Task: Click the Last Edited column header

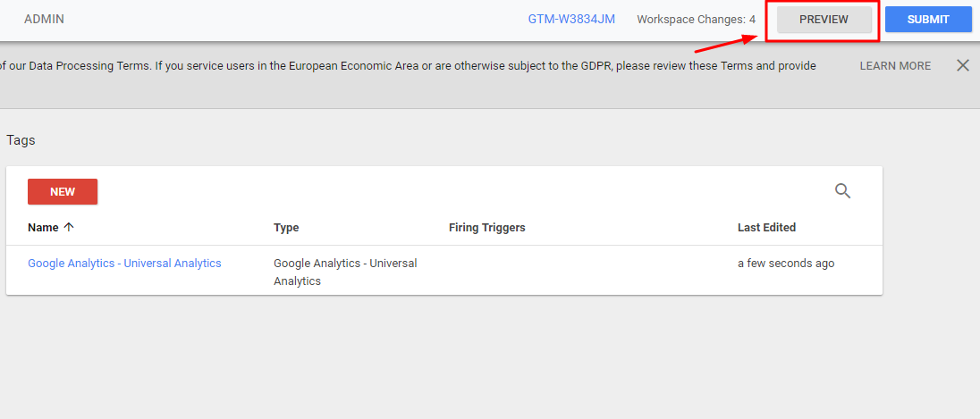Action: [766, 227]
